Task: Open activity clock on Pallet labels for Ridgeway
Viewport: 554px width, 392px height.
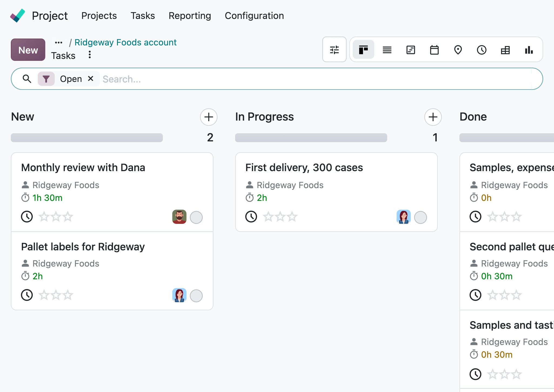Action: (x=27, y=295)
